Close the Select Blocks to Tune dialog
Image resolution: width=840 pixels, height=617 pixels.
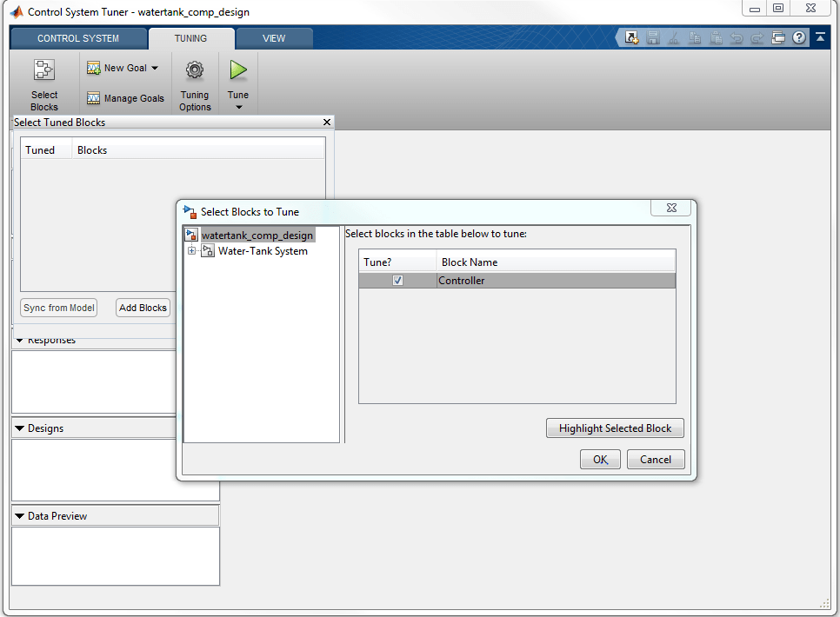pos(671,208)
